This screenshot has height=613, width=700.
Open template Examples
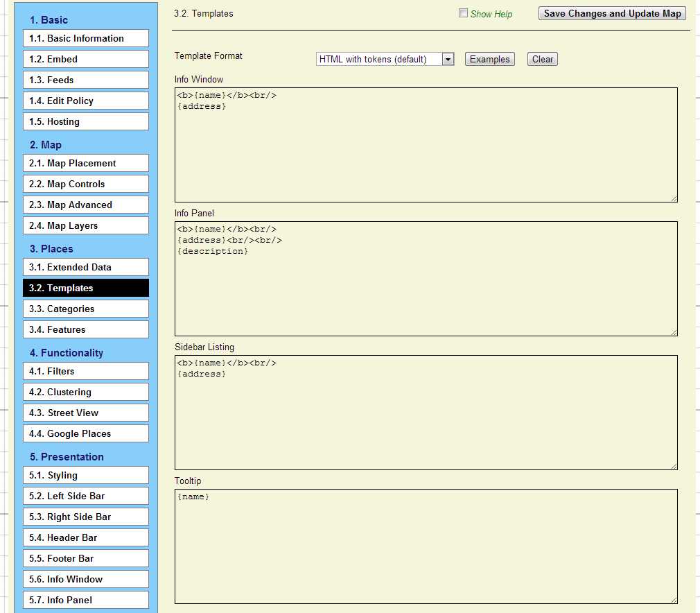pos(490,59)
